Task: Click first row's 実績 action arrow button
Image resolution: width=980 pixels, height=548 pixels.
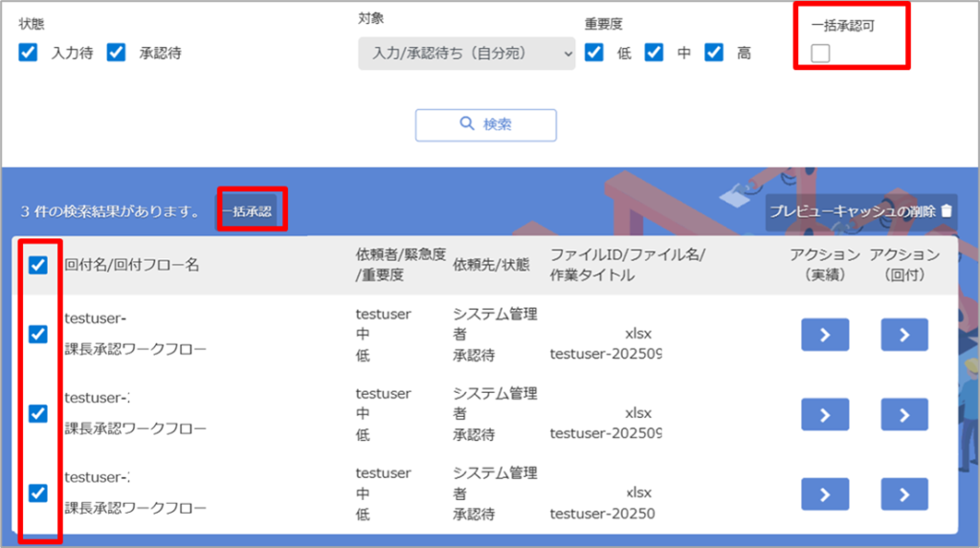Action: tap(827, 335)
